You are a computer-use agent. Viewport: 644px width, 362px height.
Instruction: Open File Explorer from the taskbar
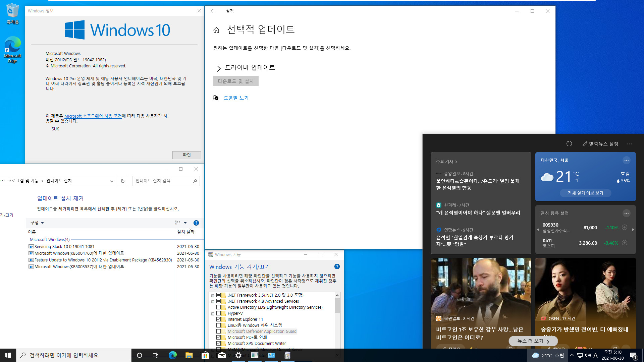[189, 355]
